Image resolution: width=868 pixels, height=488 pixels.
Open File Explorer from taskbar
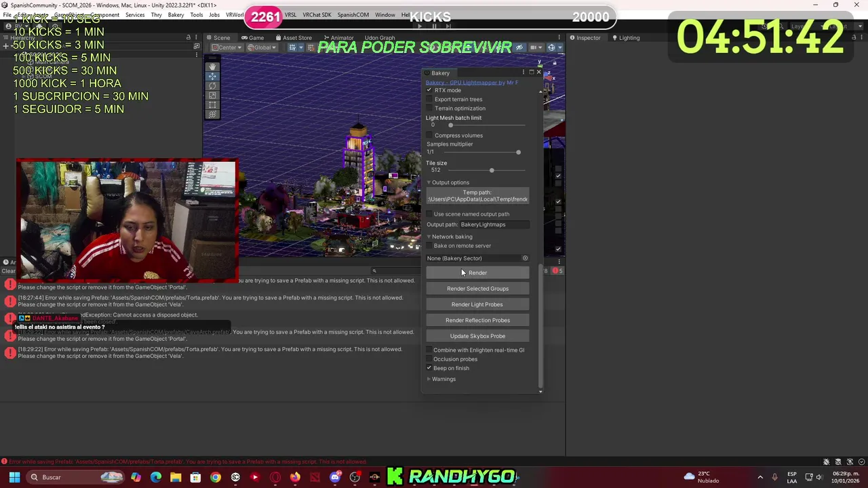pos(176,477)
